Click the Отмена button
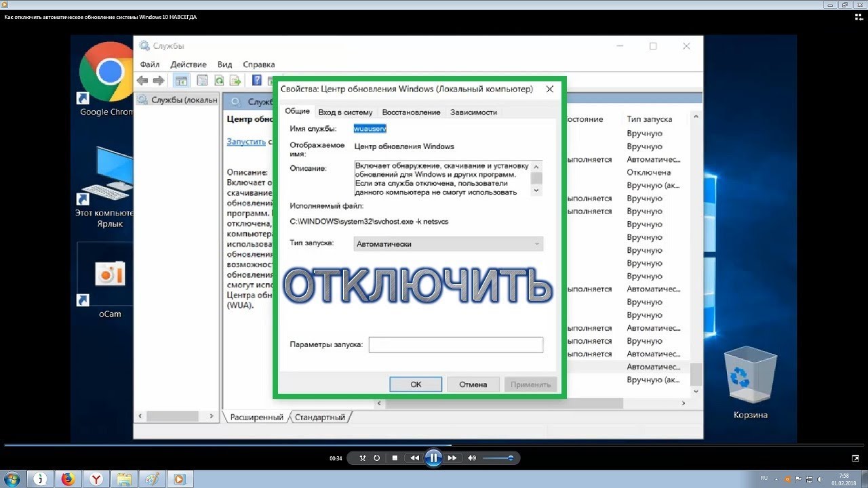The height and width of the screenshot is (488, 868). pos(473,384)
